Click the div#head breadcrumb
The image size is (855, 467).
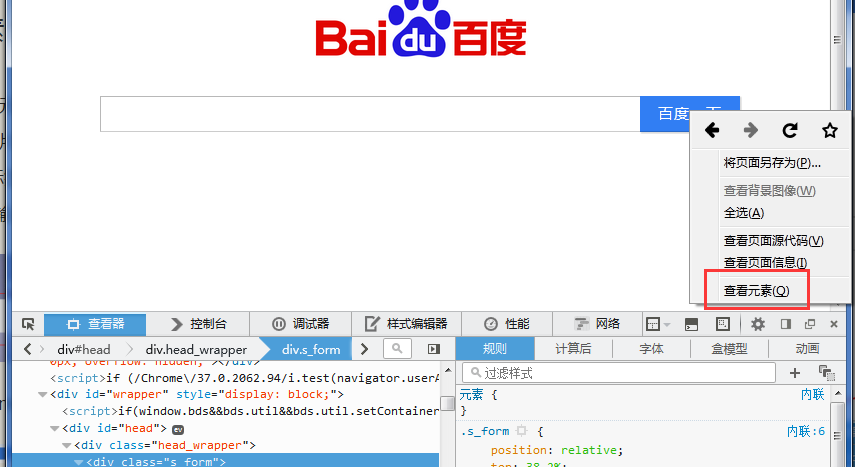click(x=83, y=349)
